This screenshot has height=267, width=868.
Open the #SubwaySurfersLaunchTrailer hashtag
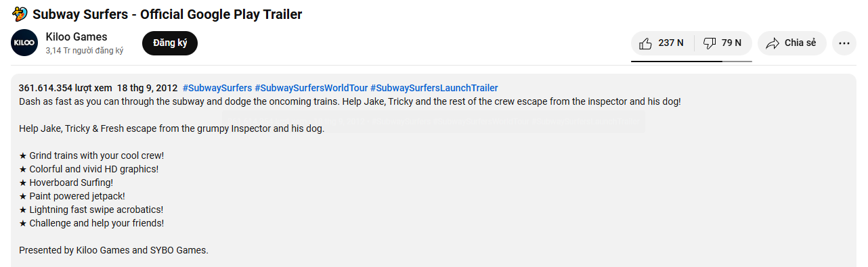coord(434,88)
